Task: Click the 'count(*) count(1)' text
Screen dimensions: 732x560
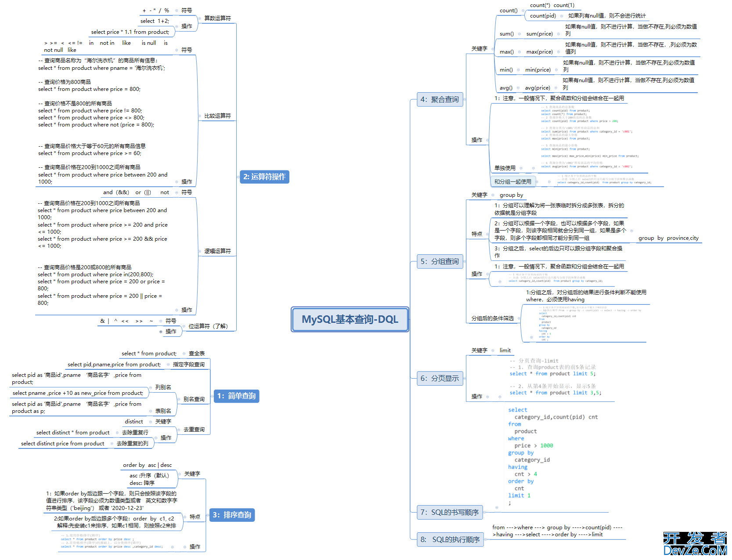Action: (552, 5)
